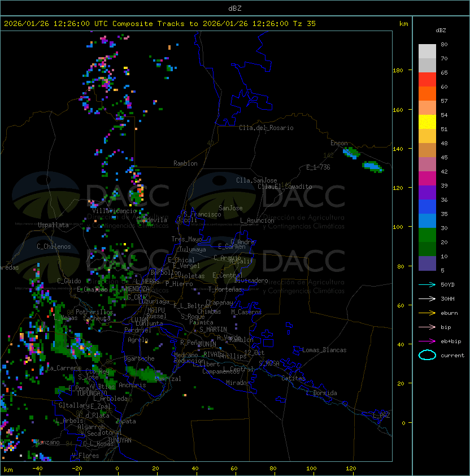Select the yellow eburn arrow icon

[x=427, y=313]
